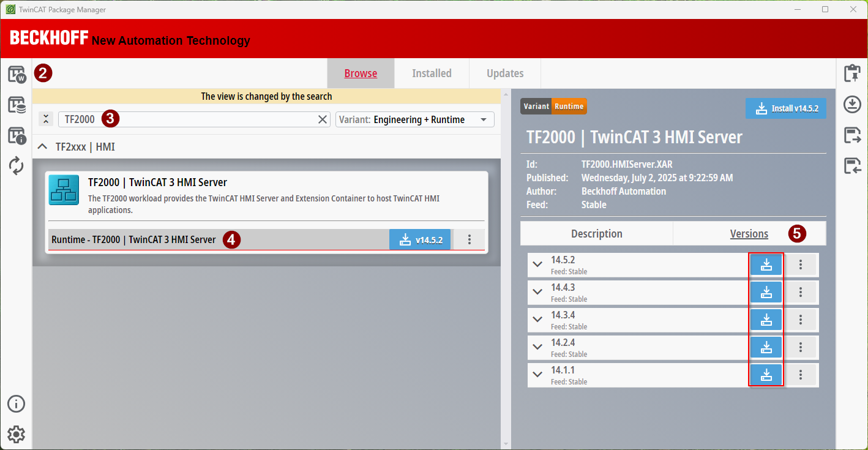Click the Variant Runtime badge
868x450 pixels.
click(554, 106)
